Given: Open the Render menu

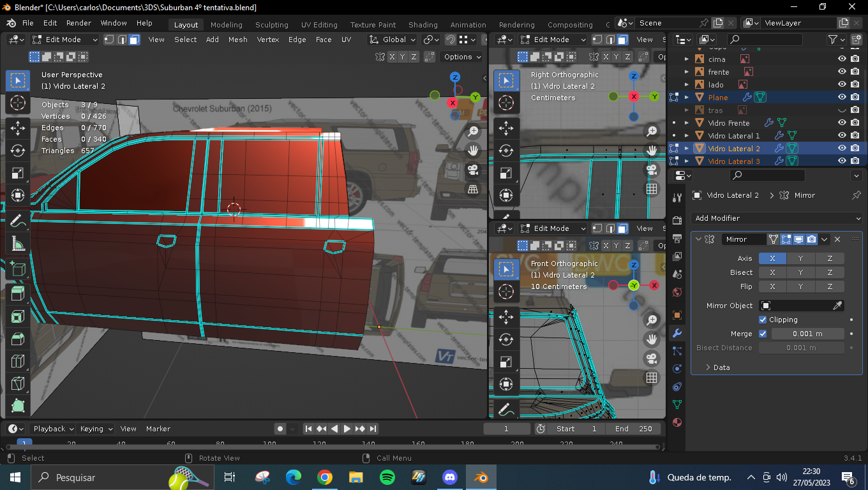Looking at the screenshot, I should [79, 23].
